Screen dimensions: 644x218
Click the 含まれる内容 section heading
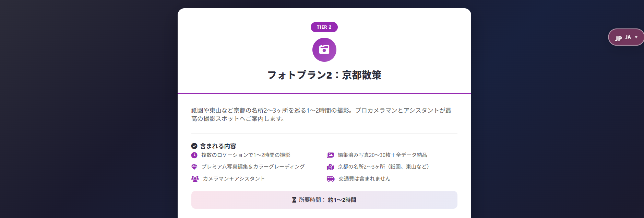pos(218,146)
